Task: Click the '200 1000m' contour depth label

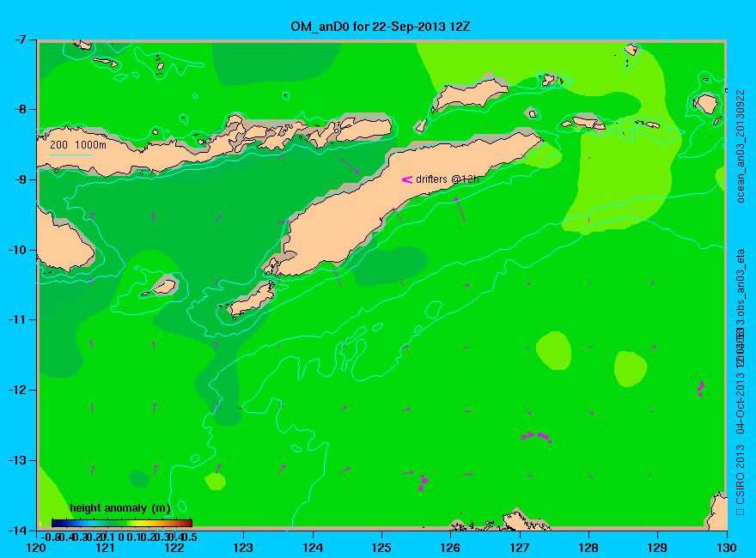Action: [x=78, y=144]
